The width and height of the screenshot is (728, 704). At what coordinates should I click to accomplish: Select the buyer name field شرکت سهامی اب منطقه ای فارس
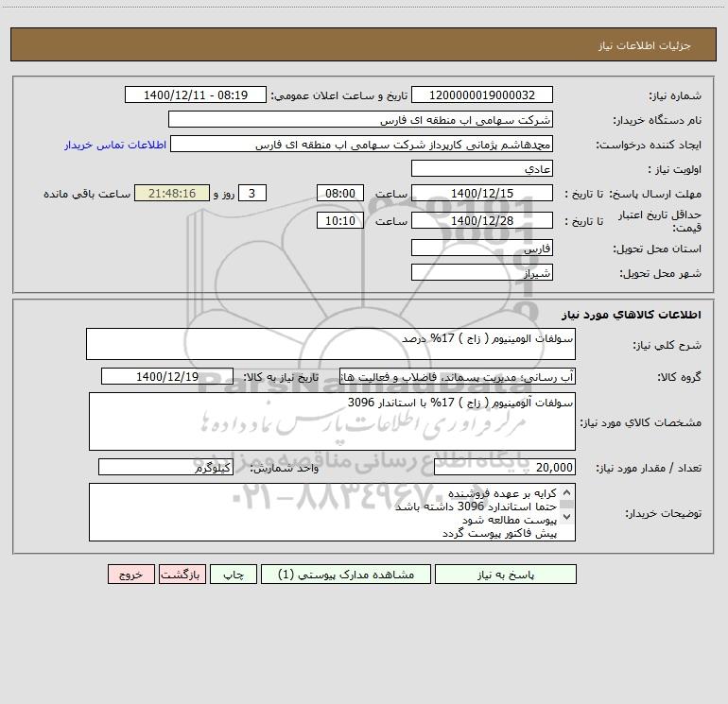pos(360,119)
